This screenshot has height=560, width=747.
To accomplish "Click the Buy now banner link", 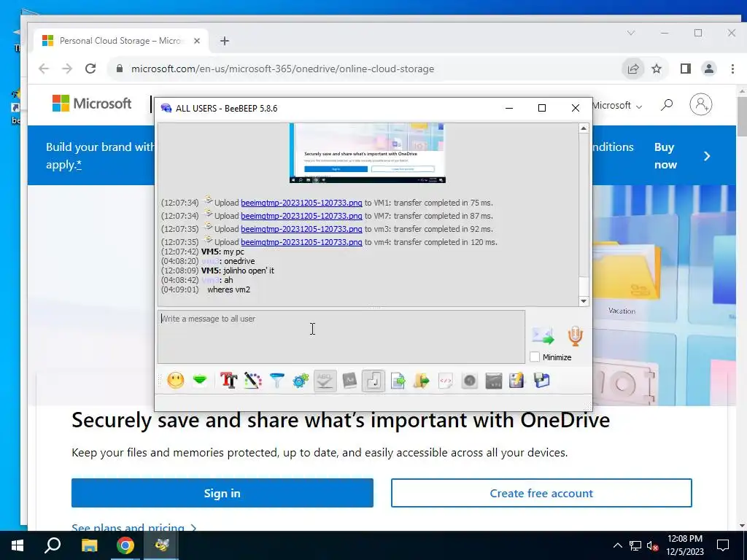I will click(x=665, y=156).
